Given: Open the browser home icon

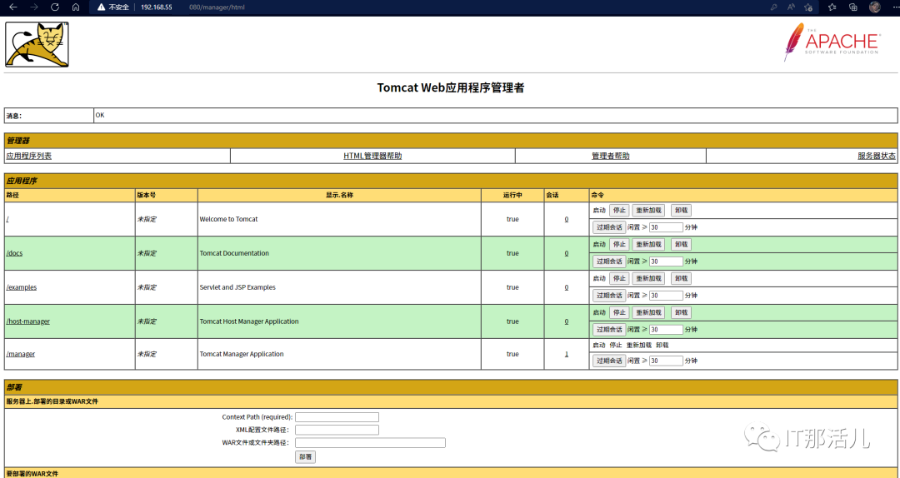Looking at the screenshot, I should coord(76,7).
